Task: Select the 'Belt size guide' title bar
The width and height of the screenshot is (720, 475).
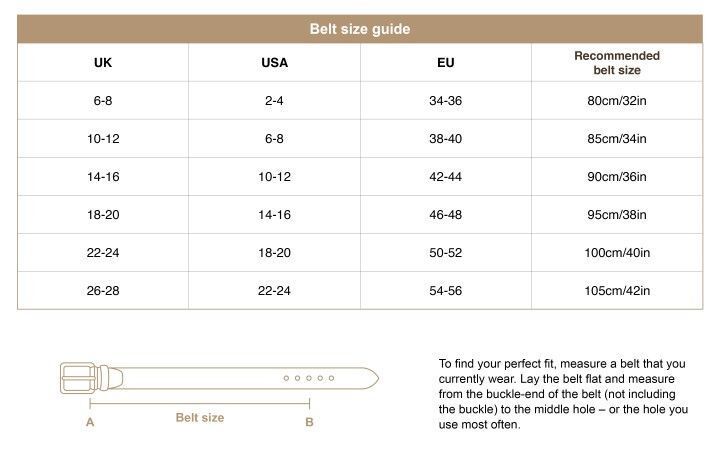Action: click(x=360, y=29)
